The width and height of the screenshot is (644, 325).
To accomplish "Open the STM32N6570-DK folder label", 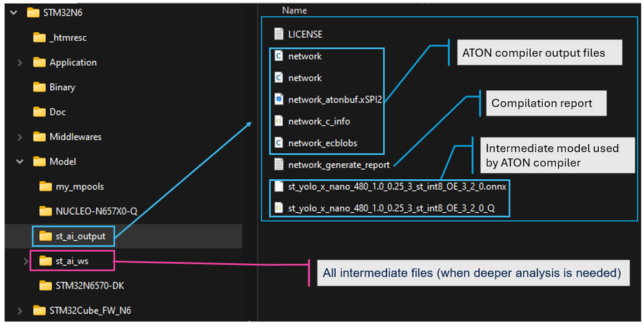I will 90,286.
